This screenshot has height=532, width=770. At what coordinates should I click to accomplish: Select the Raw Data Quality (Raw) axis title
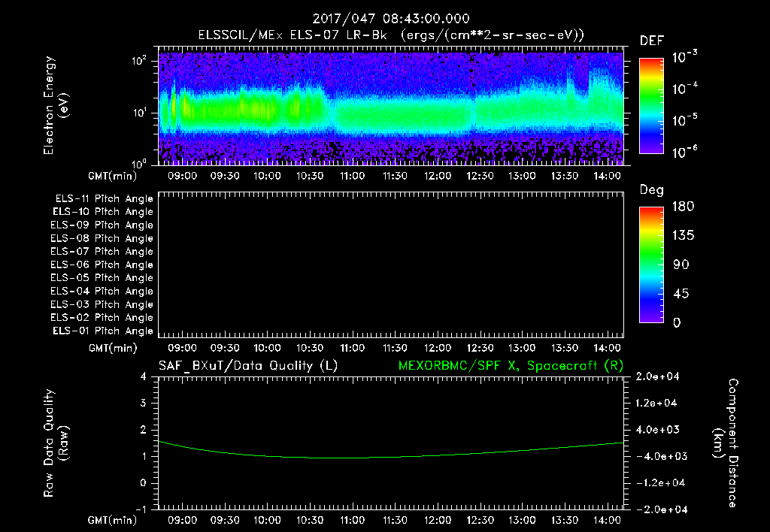coord(56,443)
